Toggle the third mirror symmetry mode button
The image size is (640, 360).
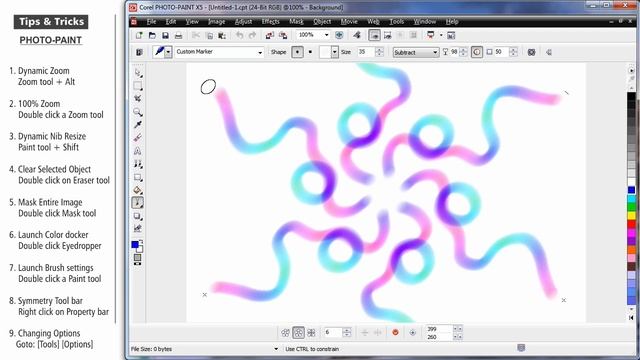[x=311, y=333]
